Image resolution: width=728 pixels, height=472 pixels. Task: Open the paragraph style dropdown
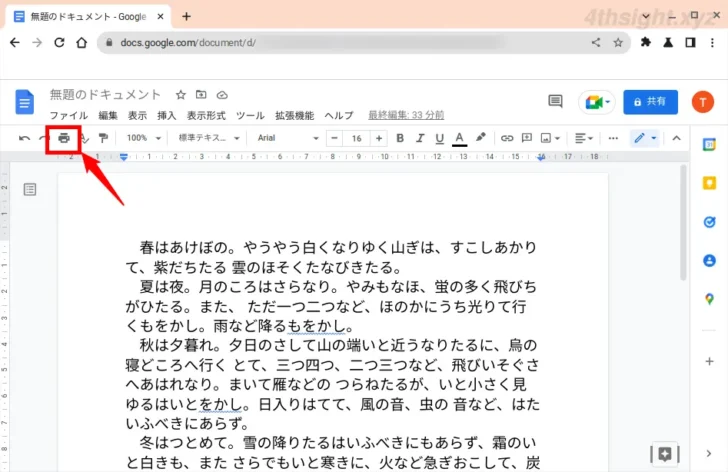pos(208,138)
